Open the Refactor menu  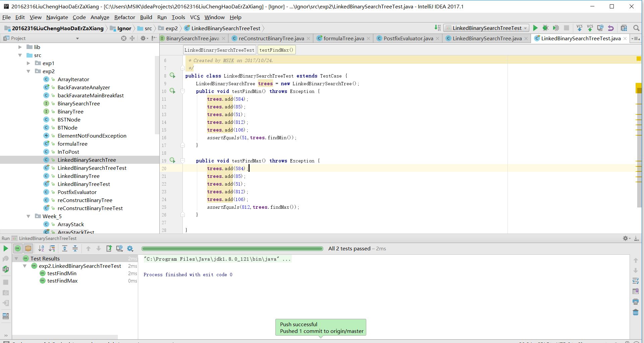124,17
